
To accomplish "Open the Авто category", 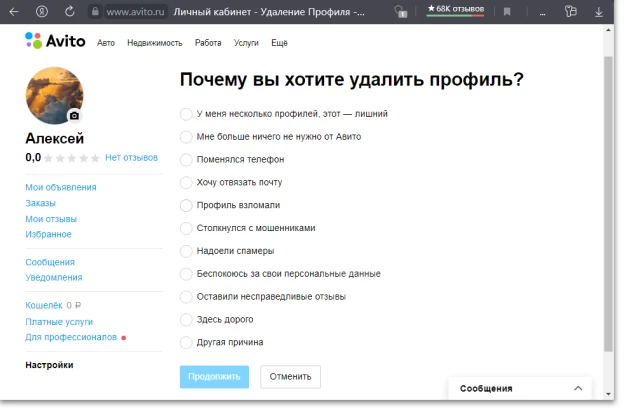I will pos(106,43).
